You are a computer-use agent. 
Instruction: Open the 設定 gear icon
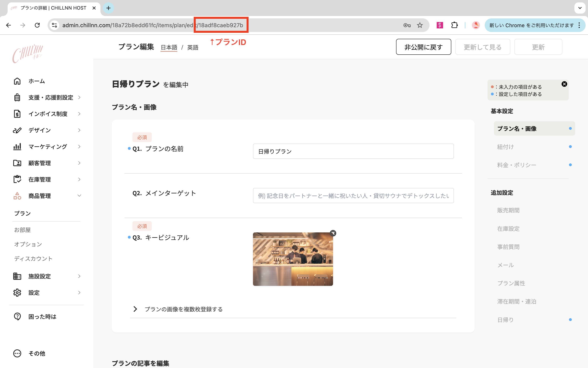[x=17, y=293]
